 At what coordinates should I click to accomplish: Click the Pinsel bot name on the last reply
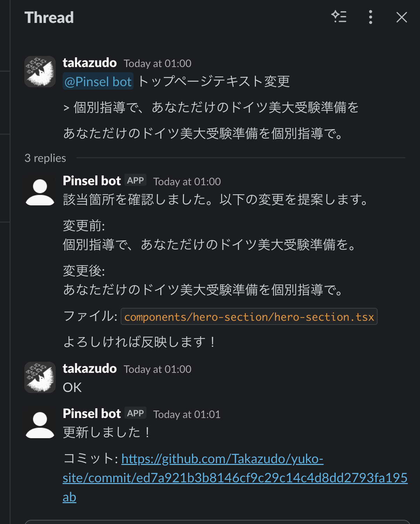pyautogui.click(x=91, y=413)
